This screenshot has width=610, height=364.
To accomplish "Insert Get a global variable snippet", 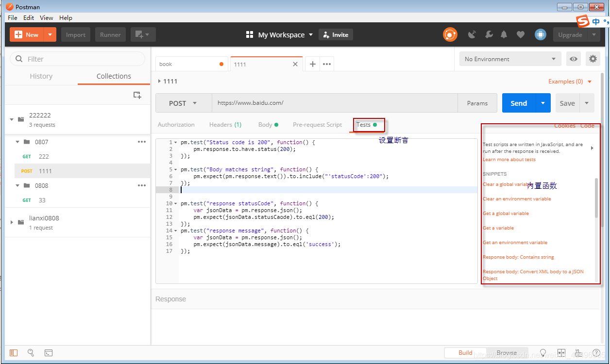I will coord(506,214).
